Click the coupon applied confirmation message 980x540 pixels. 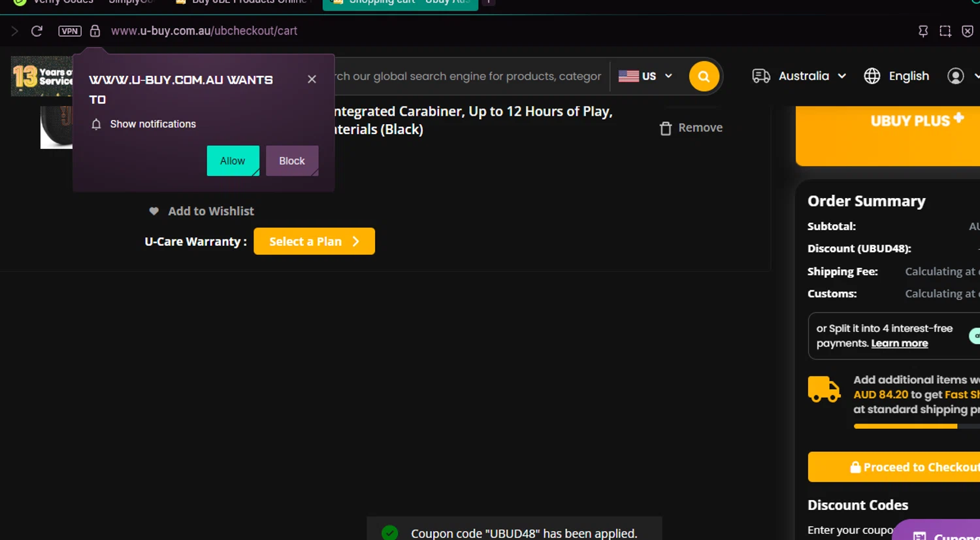pyautogui.click(x=524, y=533)
